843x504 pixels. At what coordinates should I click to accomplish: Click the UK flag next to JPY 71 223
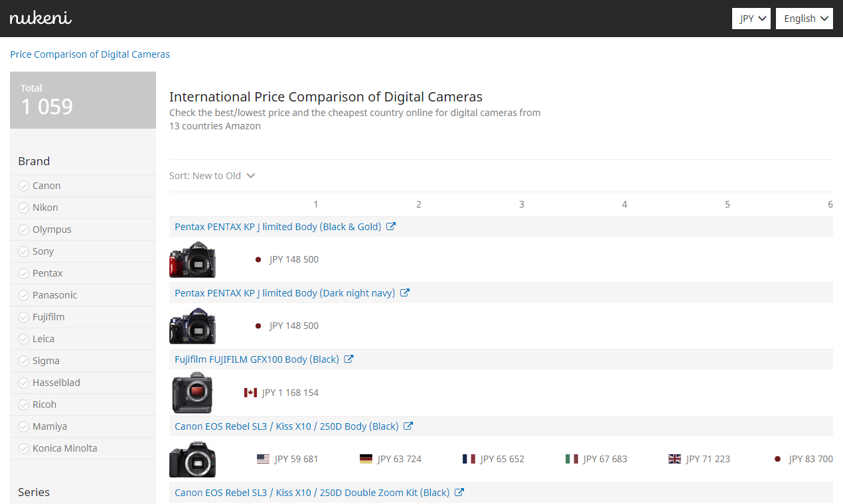click(675, 458)
